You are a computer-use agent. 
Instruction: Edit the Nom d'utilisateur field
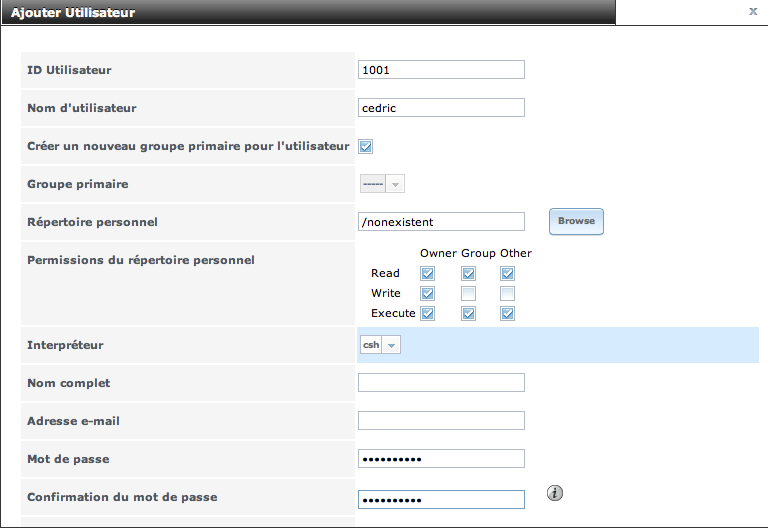(x=441, y=108)
